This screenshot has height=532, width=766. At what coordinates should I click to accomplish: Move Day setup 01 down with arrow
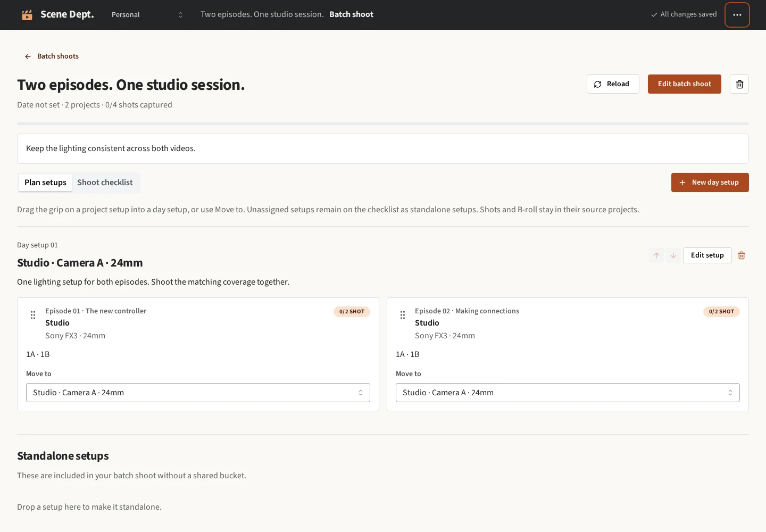click(x=673, y=255)
